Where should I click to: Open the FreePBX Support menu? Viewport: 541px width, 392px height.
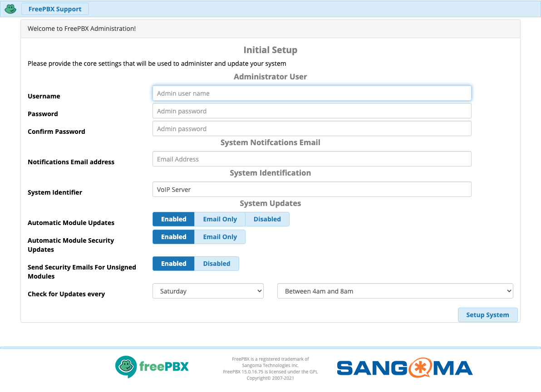pyautogui.click(x=55, y=9)
